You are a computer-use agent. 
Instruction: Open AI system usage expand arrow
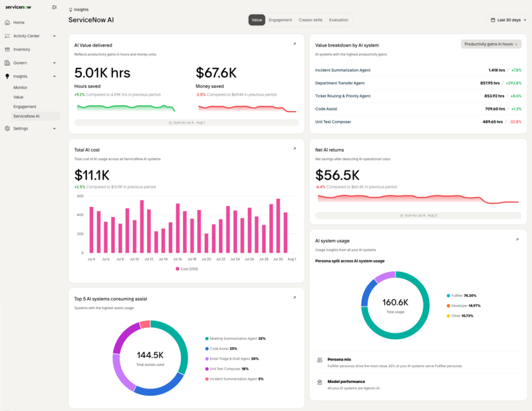coord(517,239)
